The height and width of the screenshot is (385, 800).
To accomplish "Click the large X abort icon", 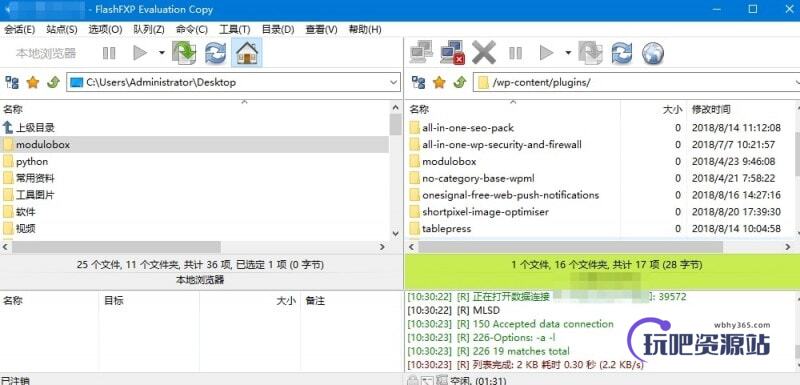I will pyautogui.click(x=484, y=53).
